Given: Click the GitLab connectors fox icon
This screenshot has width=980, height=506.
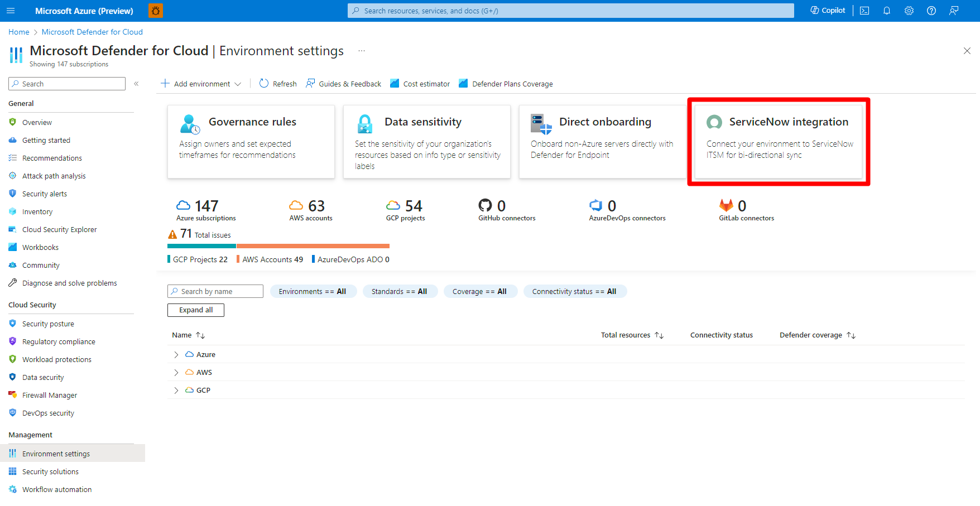Looking at the screenshot, I should [x=726, y=205].
